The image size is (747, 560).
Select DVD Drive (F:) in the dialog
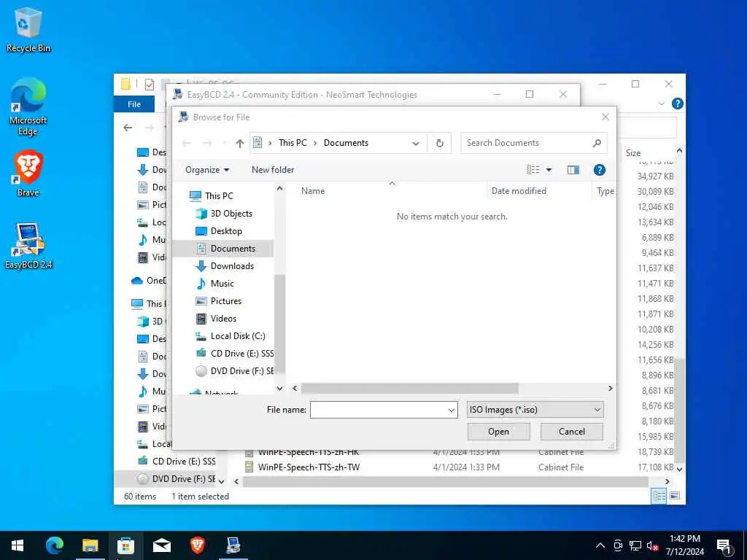point(241,371)
